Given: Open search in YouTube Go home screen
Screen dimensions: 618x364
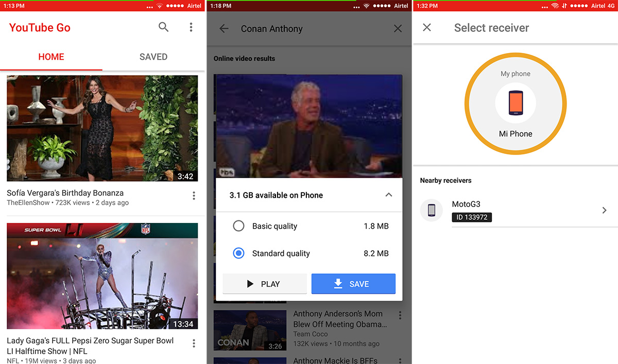Looking at the screenshot, I should click(164, 27).
